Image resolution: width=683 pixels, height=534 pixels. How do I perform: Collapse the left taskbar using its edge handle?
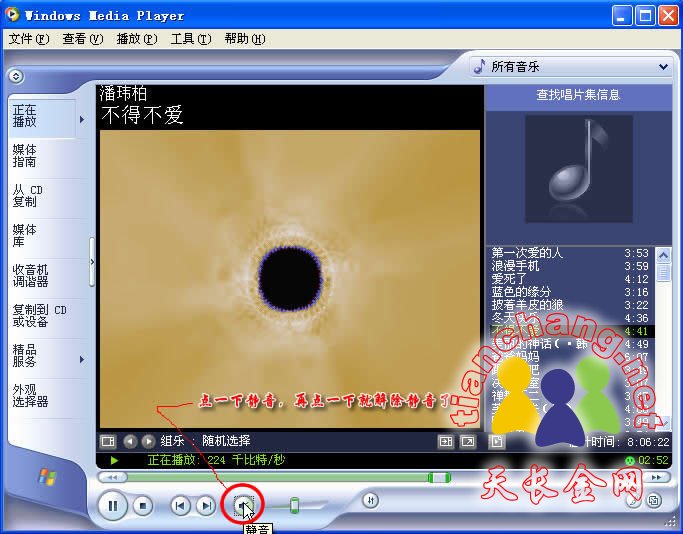pos(92,262)
